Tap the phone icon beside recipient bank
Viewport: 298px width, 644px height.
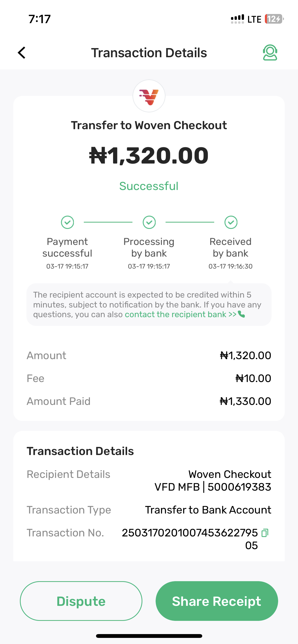(241, 315)
